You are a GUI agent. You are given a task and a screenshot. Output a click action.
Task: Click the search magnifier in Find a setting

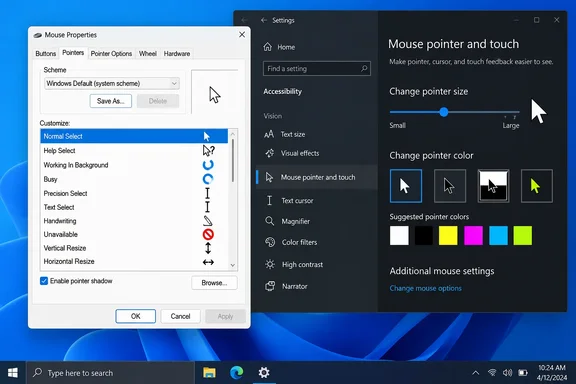click(x=364, y=68)
